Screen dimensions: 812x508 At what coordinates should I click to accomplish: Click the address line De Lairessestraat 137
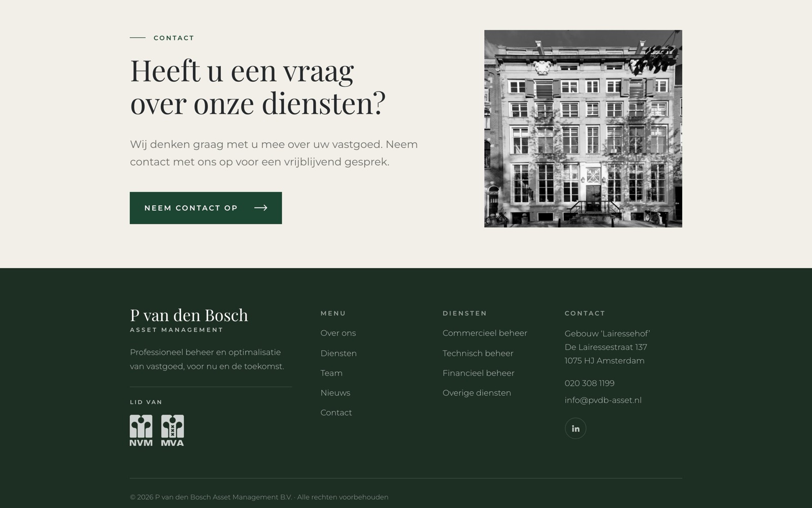point(606,347)
